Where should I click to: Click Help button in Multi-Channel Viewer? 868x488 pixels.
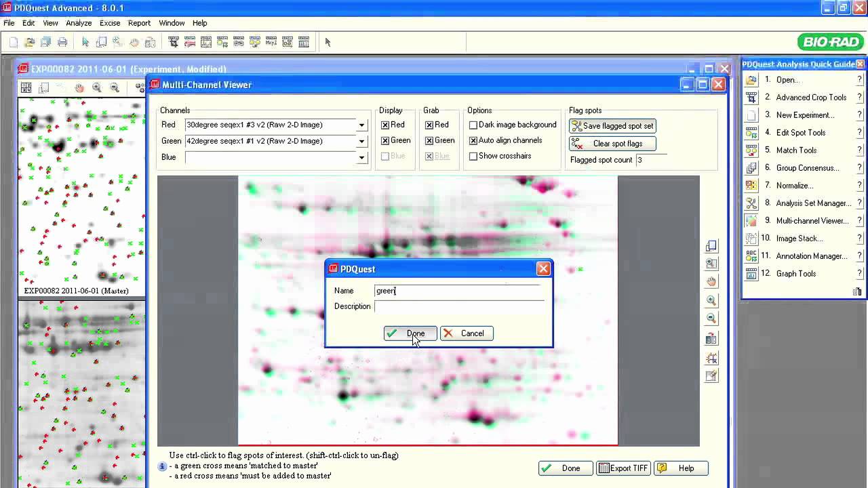[x=681, y=468]
